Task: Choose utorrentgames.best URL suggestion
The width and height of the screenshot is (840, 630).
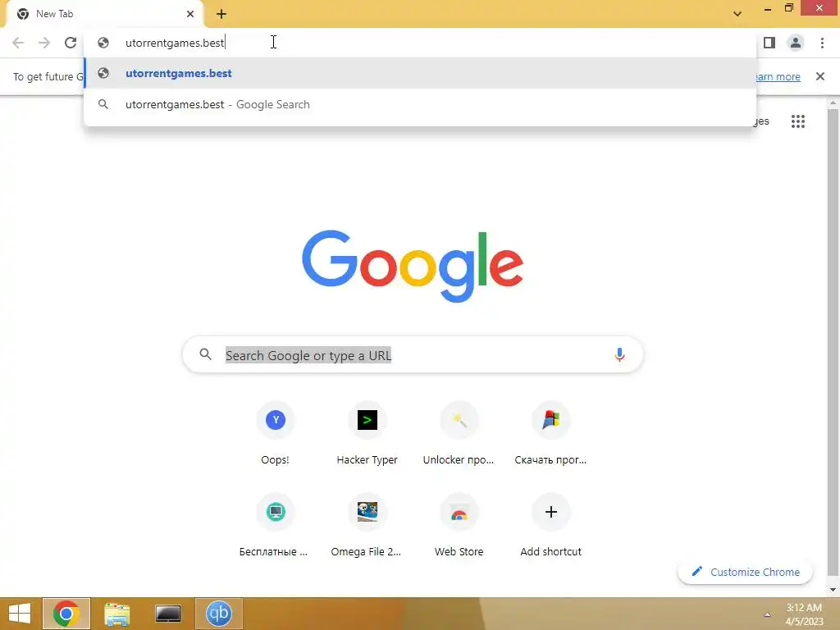Action: (x=420, y=73)
